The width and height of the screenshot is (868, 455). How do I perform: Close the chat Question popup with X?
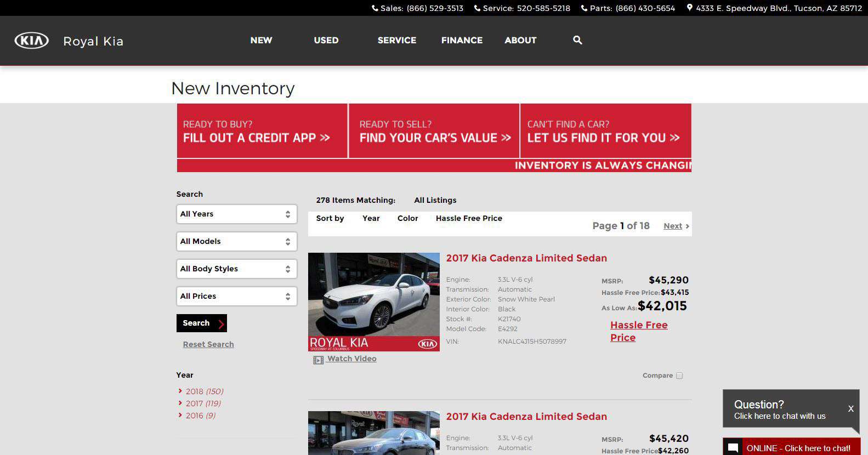click(851, 408)
